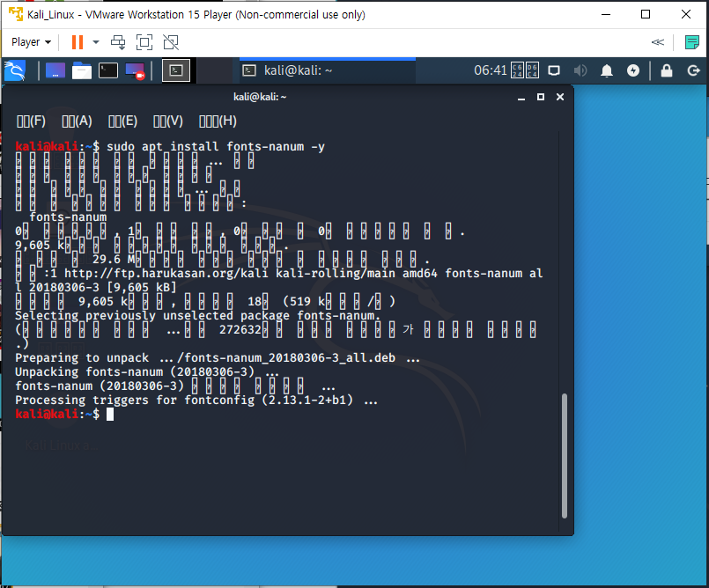Lock the screen with the padlock icon
709x588 pixels.
[x=667, y=70]
